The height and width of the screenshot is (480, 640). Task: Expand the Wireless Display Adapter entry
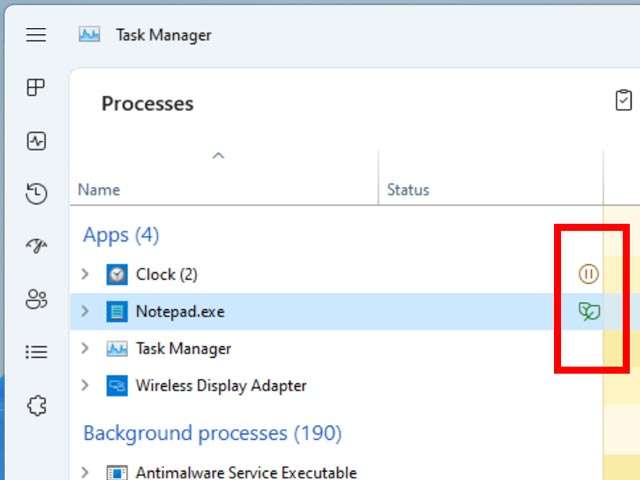85,386
